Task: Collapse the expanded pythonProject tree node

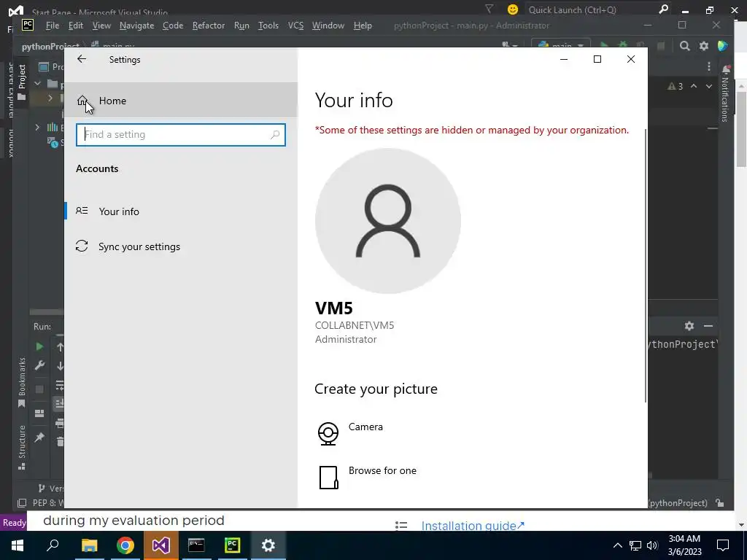Action: [x=37, y=84]
